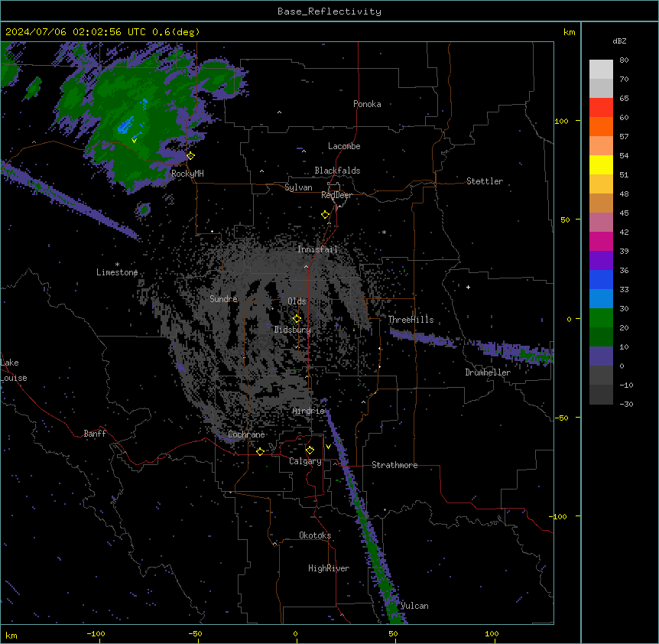Click the yellow diamond marker between Olds and Didsbury
This screenshot has height=644, width=659.
coord(297,319)
